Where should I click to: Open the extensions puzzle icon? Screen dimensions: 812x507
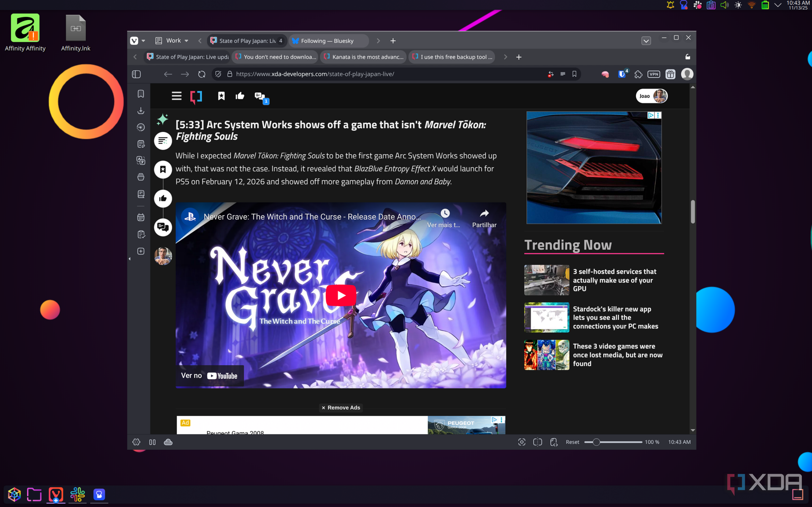click(639, 74)
